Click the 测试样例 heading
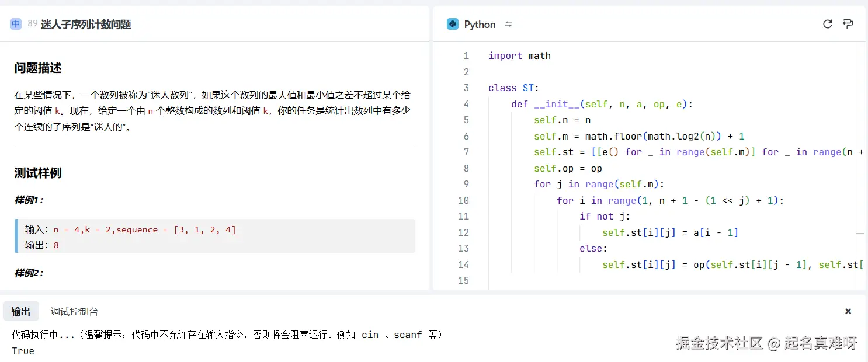 pyautogui.click(x=38, y=173)
